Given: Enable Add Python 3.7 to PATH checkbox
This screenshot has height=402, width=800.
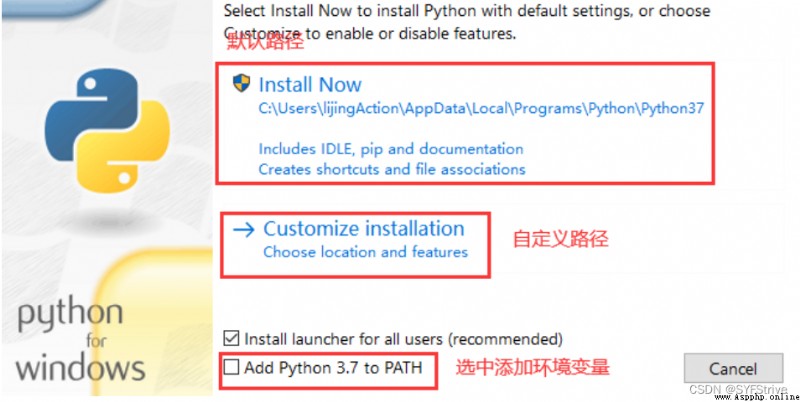Looking at the screenshot, I should click(232, 367).
